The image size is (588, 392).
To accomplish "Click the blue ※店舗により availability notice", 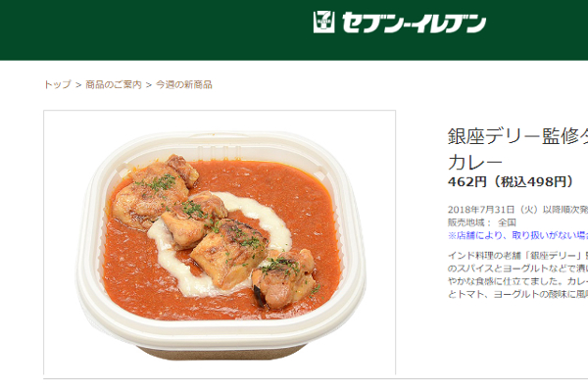I will (x=517, y=235).
